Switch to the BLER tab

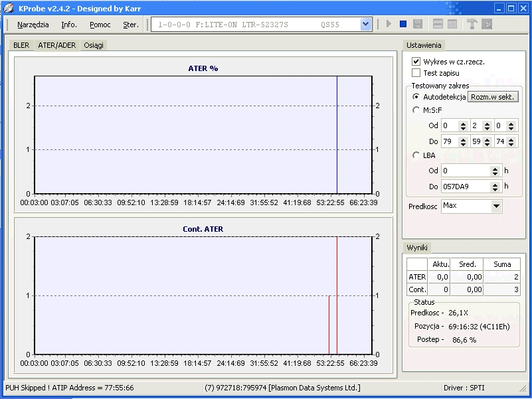coord(21,45)
